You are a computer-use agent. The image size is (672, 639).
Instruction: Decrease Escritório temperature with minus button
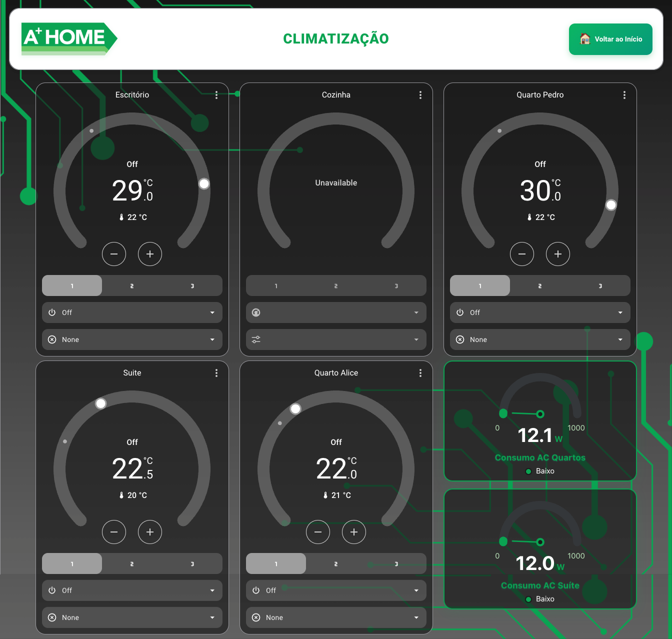coord(114,254)
